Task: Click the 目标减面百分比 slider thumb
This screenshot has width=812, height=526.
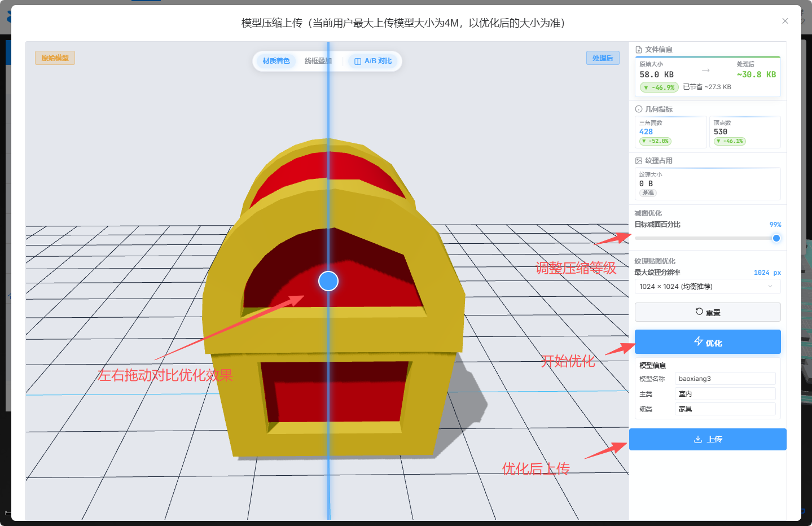Action: pos(776,238)
